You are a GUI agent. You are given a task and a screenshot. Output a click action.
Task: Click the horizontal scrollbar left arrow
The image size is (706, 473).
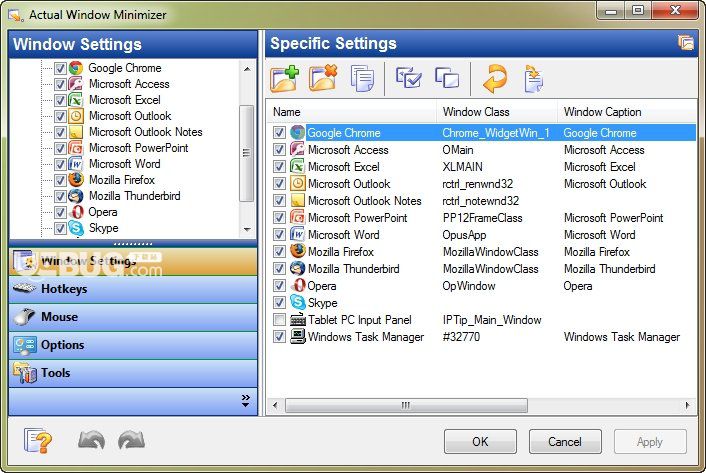pyautogui.click(x=275, y=405)
